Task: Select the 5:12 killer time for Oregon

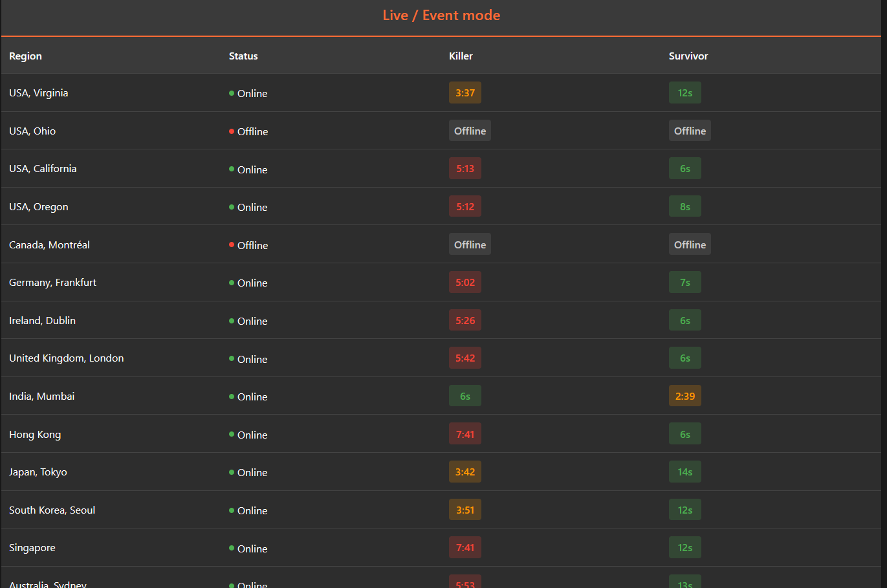Action: pos(465,206)
